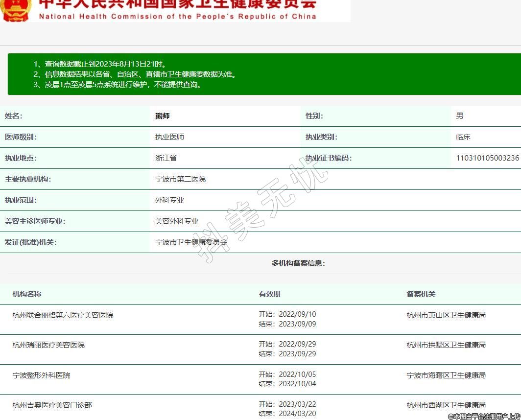
Task: Click the 杭州市萧山区卫生健康局 filing authority
Action: click(x=446, y=315)
